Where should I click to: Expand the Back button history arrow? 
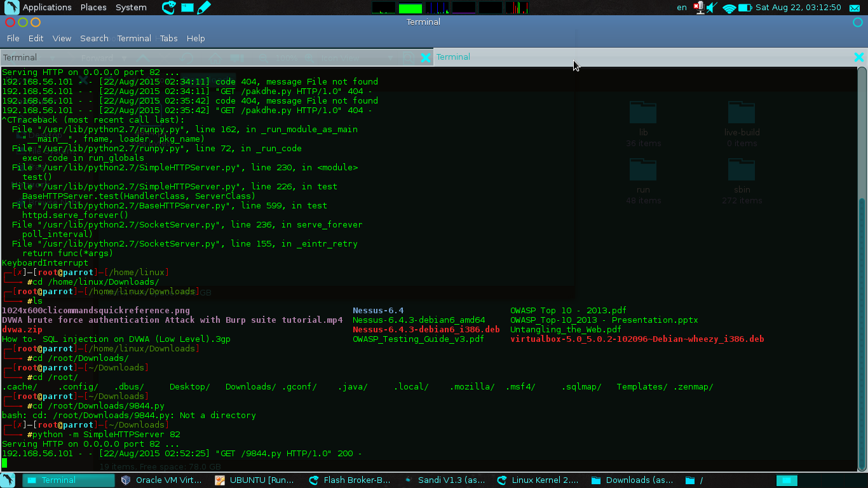(x=53, y=58)
